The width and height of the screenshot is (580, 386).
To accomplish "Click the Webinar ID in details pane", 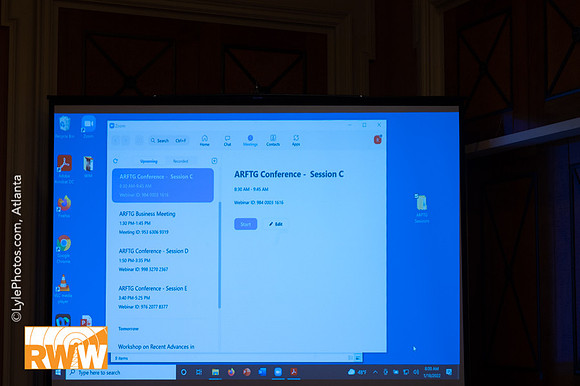I will coord(259,203).
